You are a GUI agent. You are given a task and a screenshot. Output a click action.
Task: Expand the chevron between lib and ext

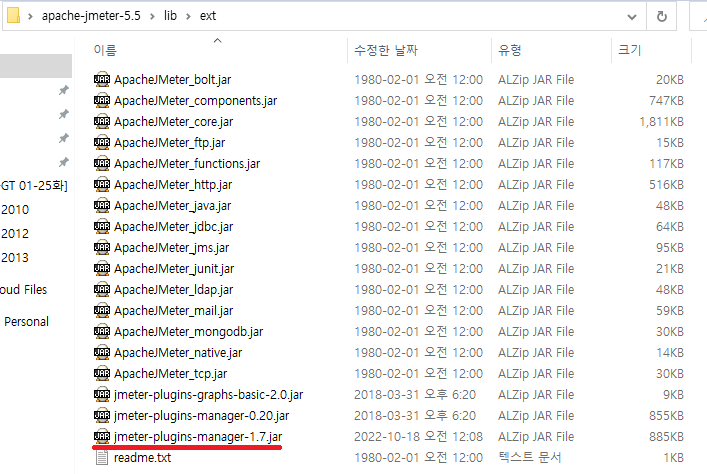click(188, 16)
